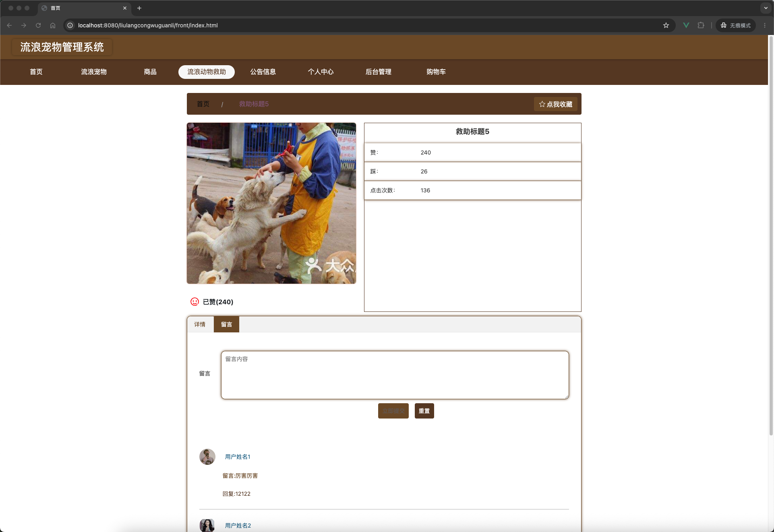Open 公告信息 navigation item
Viewport: 774px width, 532px height.
[263, 72]
